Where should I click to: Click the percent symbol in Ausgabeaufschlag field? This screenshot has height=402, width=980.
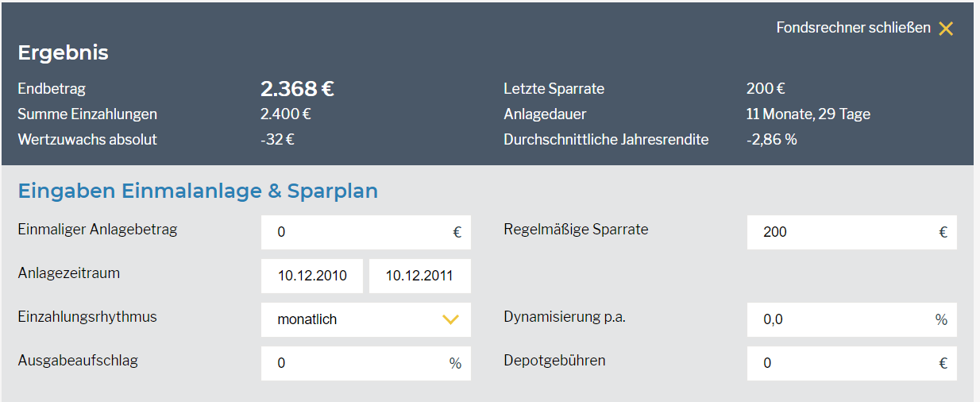point(455,363)
